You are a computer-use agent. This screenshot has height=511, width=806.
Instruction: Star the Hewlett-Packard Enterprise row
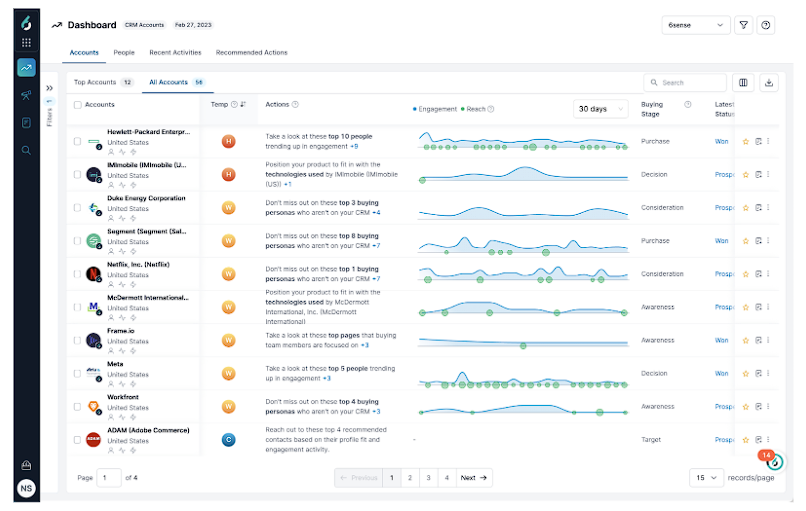click(x=745, y=141)
